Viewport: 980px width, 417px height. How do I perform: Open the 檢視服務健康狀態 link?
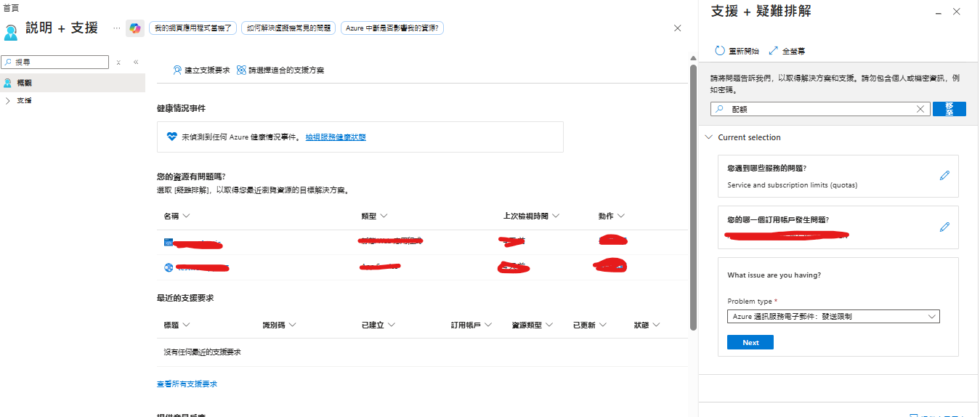click(x=336, y=137)
